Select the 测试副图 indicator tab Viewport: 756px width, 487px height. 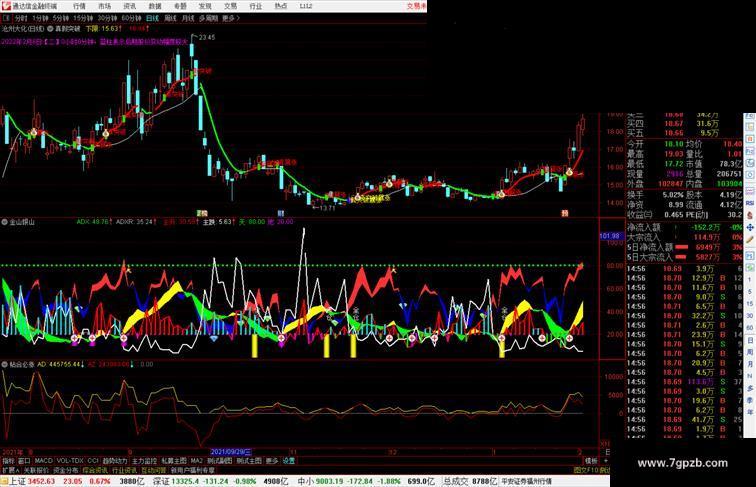[x=219, y=460]
